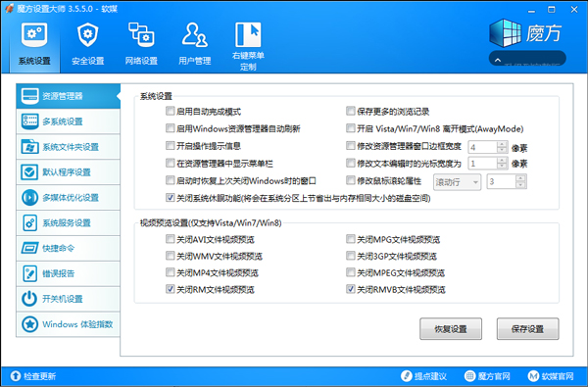Decrease 光标宽度 value with down arrow

point(502,167)
